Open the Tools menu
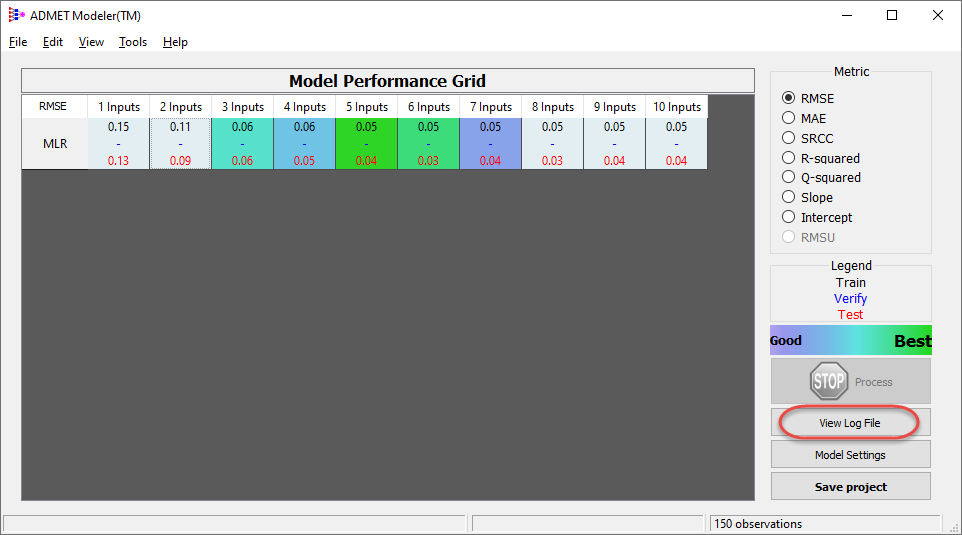 tap(133, 42)
